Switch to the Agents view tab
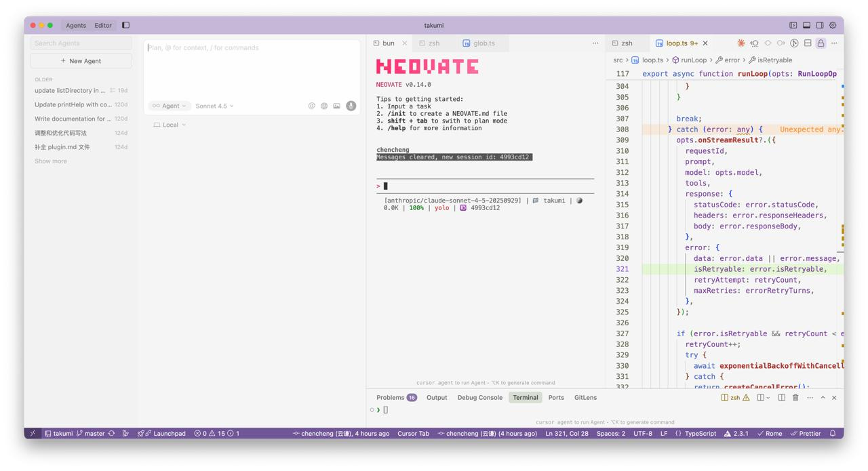This screenshot has width=868, height=471. click(x=76, y=25)
